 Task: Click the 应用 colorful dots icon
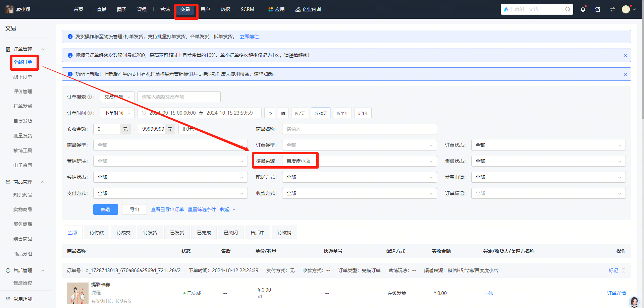point(270,9)
